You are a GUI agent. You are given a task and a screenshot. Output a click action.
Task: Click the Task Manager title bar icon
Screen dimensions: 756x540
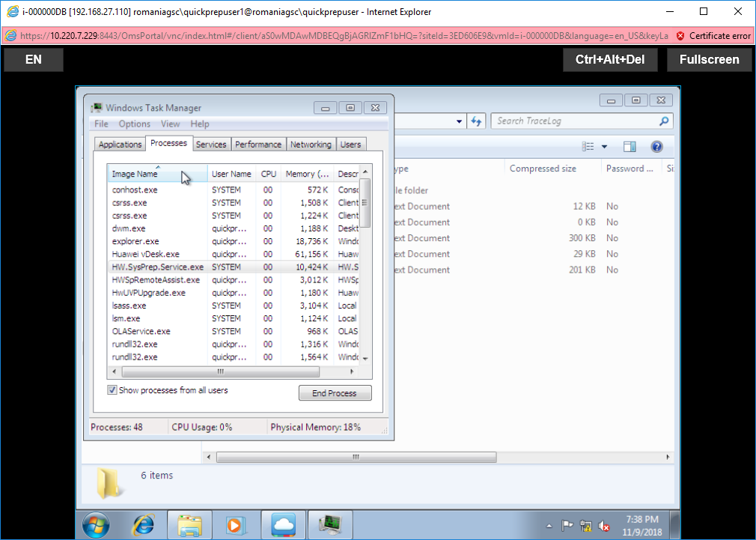[x=97, y=108]
